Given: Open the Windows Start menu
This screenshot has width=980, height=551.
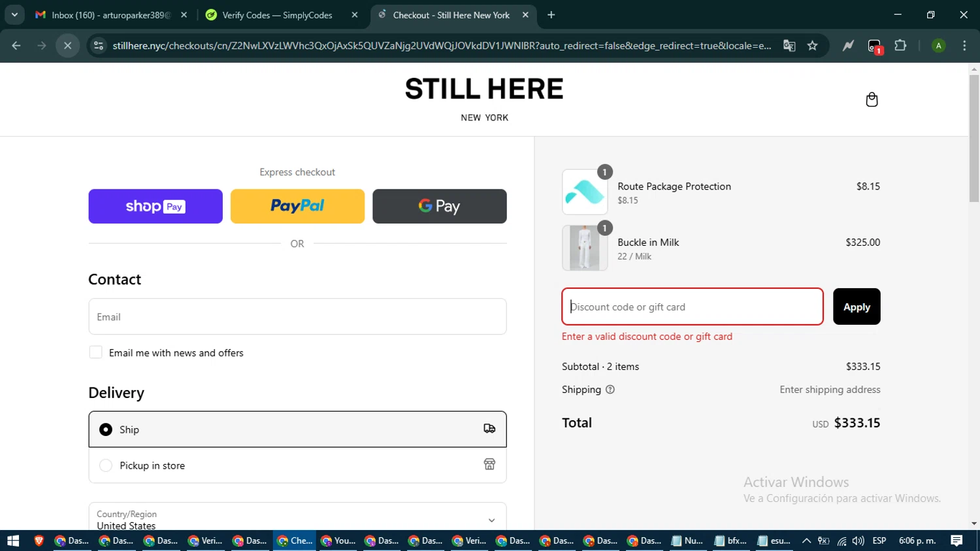Looking at the screenshot, I should pos(13,541).
